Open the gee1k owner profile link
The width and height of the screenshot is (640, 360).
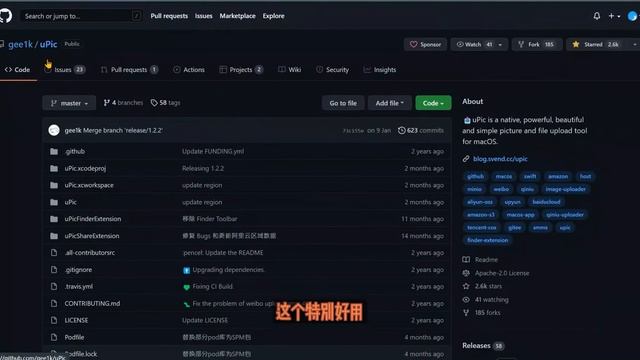click(x=20, y=44)
